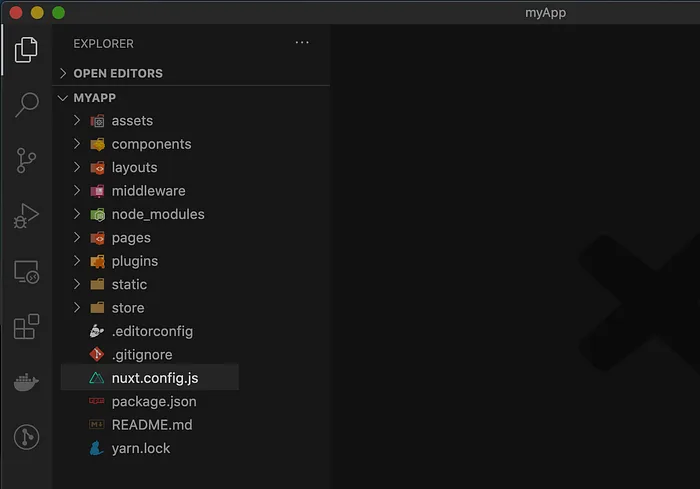The width and height of the screenshot is (700, 489).
Task: Expand the components folder chevron
Action: click(77, 143)
